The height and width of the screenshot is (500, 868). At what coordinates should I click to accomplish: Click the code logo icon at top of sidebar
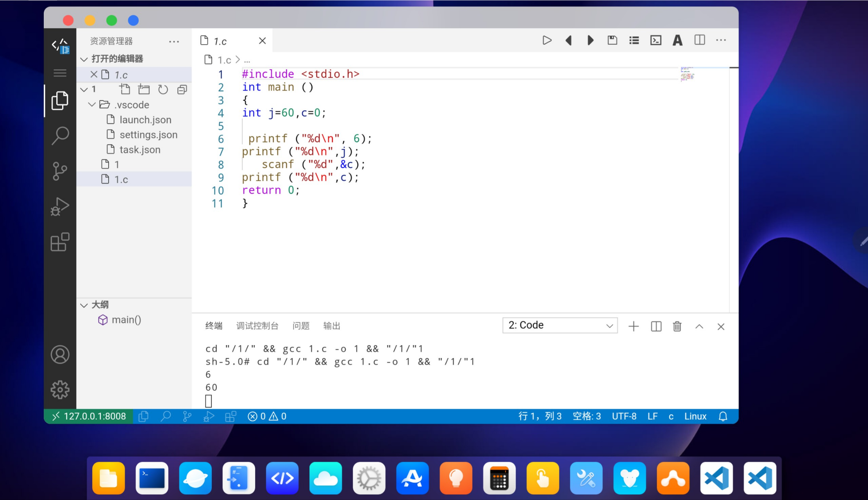click(61, 46)
